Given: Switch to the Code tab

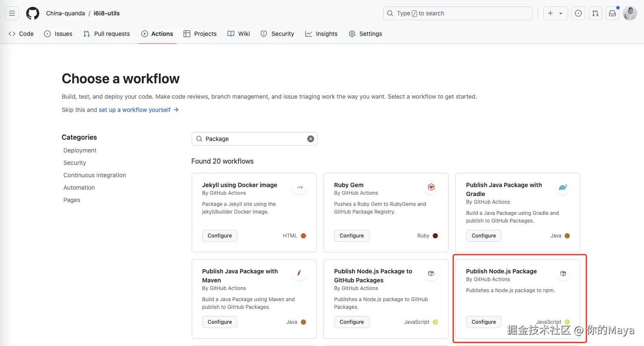Looking at the screenshot, I should tap(21, 34).
